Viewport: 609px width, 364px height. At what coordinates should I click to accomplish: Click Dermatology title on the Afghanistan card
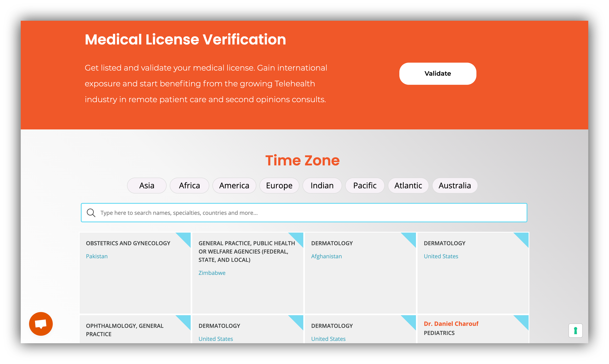(332, 243)
